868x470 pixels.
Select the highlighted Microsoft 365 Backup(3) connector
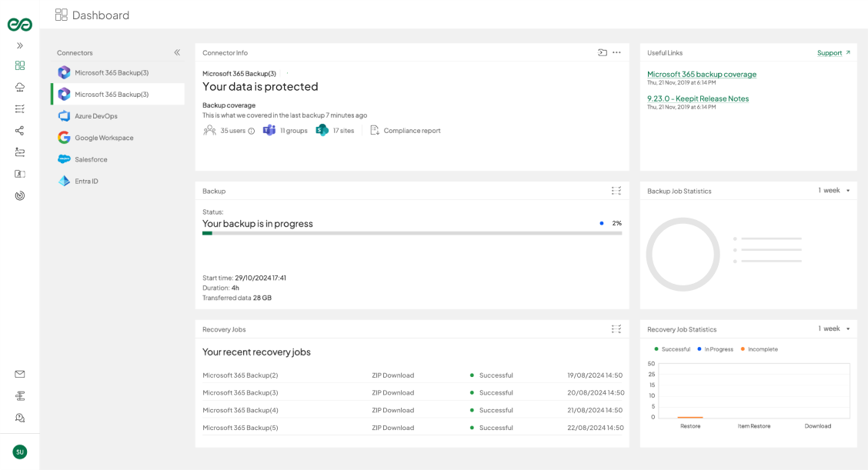tap(118, 94)
